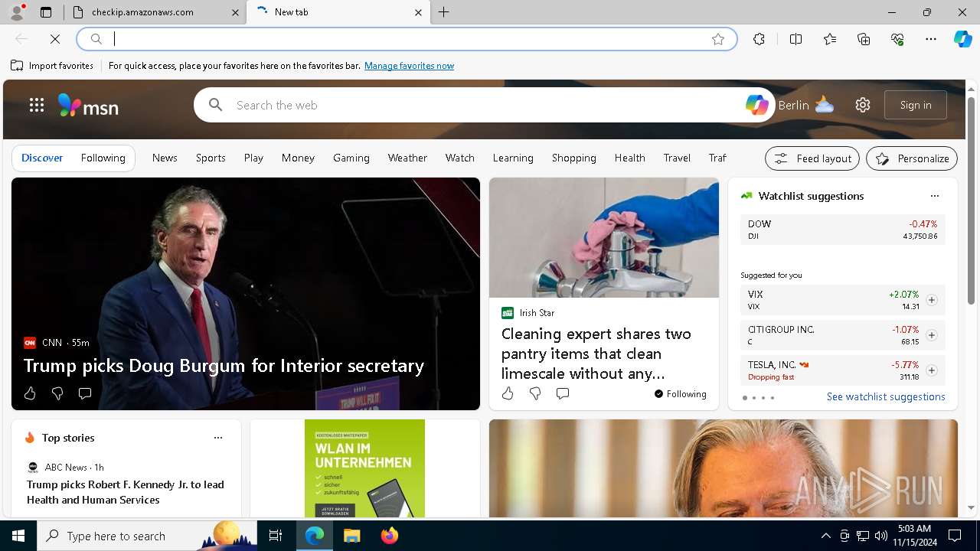Image resolution: width=980 pixels, height=551 pixels.
Task: Open the Money category
Action: pos(298,158)
